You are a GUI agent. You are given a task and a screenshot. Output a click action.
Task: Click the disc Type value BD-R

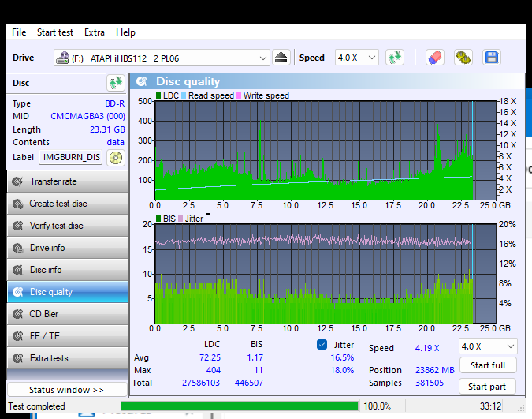[x=115, y=103]
